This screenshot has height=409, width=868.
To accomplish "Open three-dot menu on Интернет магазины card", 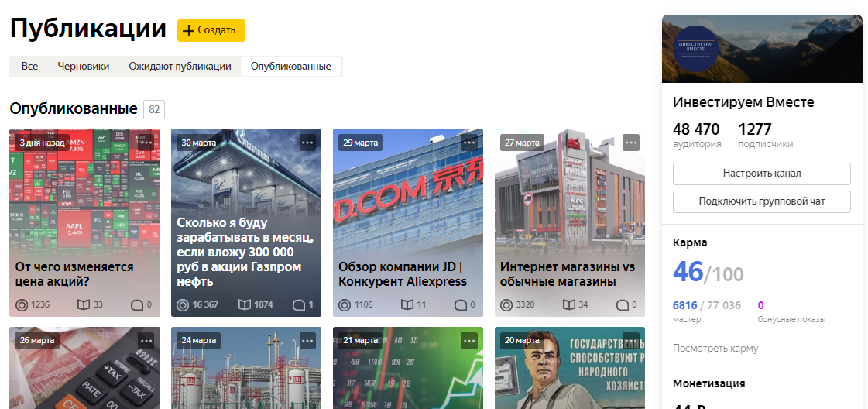I will click(631, 143).
